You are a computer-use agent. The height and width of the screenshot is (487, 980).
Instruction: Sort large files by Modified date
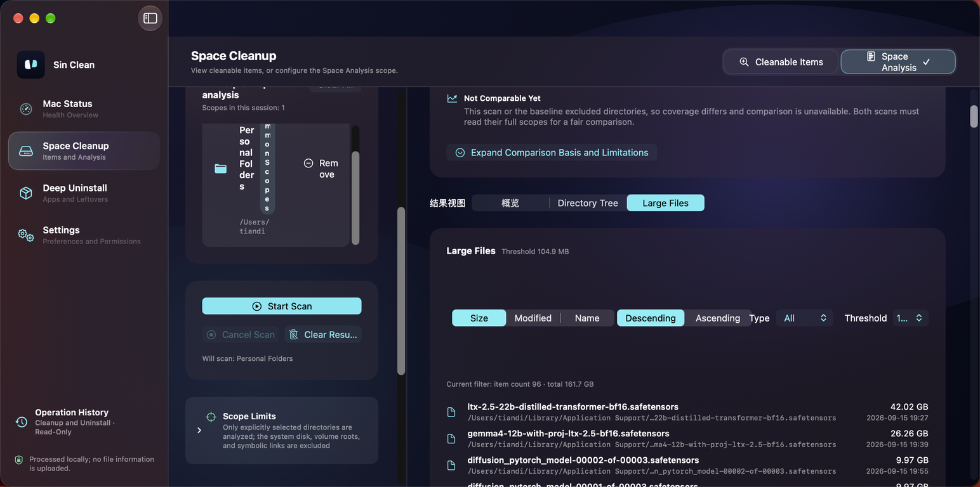533,318
